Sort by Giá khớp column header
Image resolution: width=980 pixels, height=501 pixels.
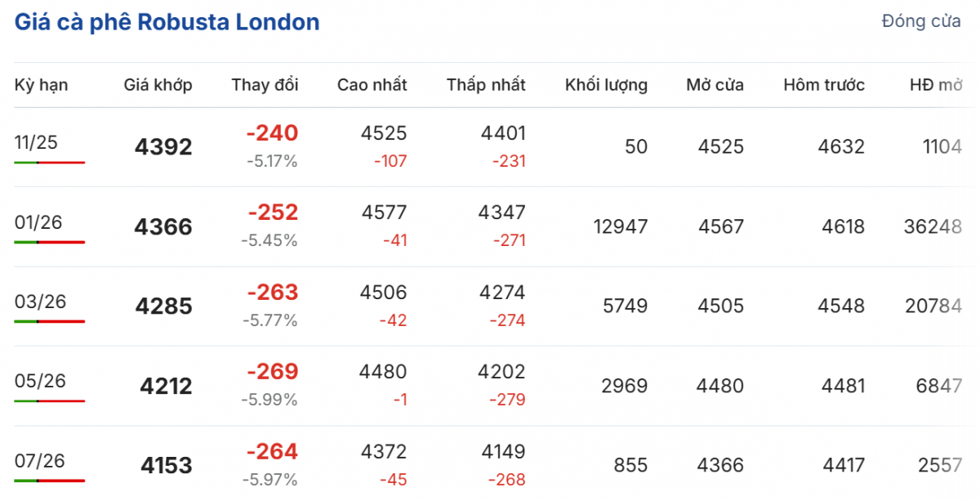(158, 84)
